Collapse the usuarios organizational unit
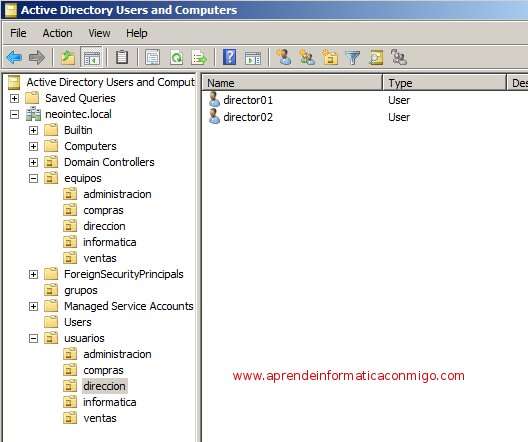Image resolution: width=528 pixels, height=442 pixels. 33,338
